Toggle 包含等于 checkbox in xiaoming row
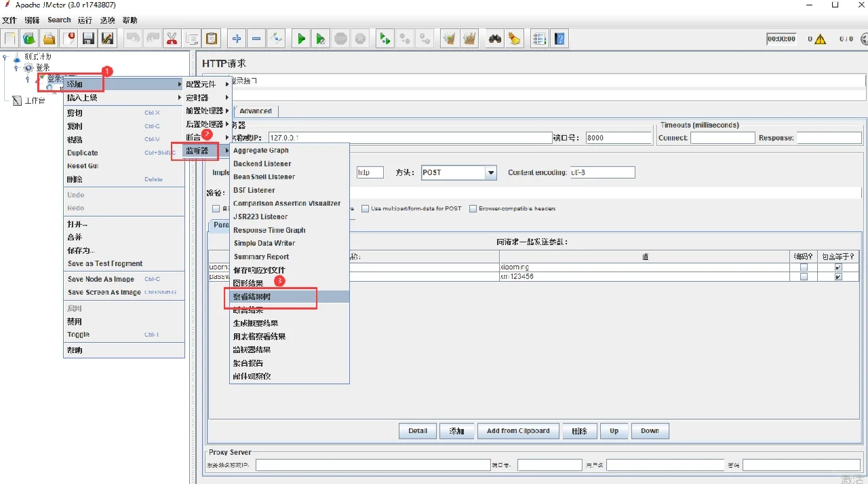This screenshot has height=484, width=868. pyautogui.click(x=838, y=267)
